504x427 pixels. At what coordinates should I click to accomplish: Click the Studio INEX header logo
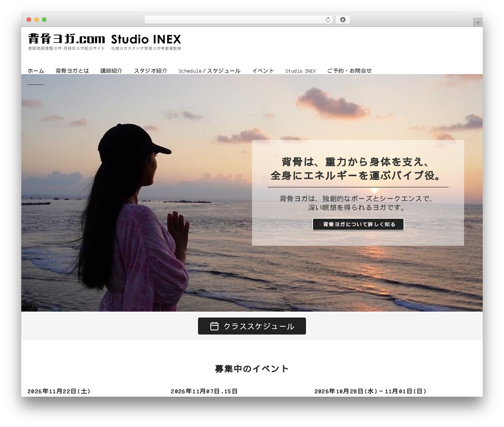pyautogui.click(x=146, y=39)
